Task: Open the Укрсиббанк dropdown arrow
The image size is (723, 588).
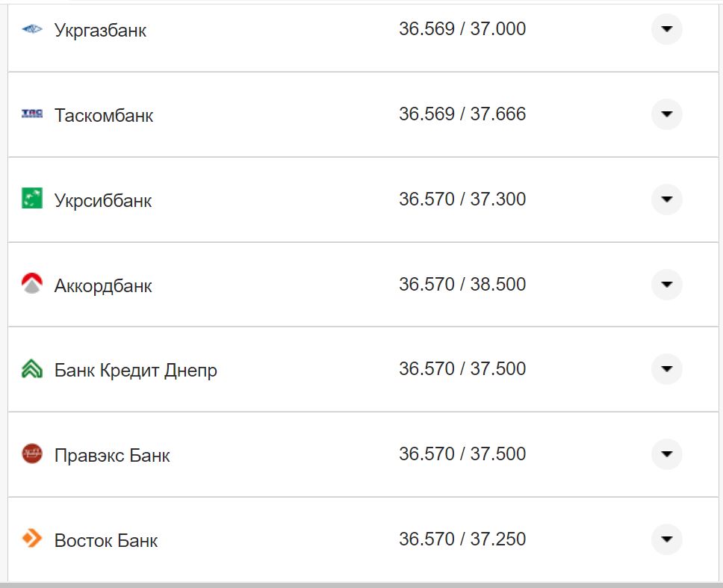Action: tap(667, 199)
